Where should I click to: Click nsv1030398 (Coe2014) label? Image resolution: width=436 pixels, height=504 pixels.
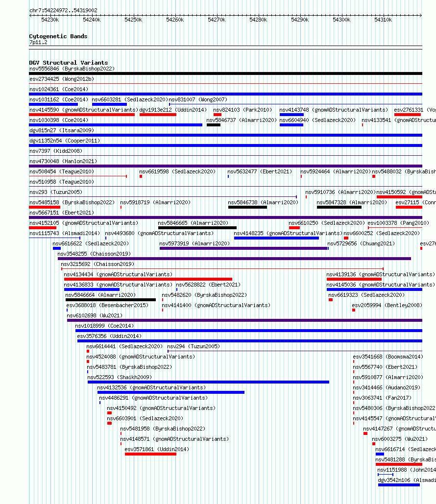pyautogui.click(x=58, y=120)
